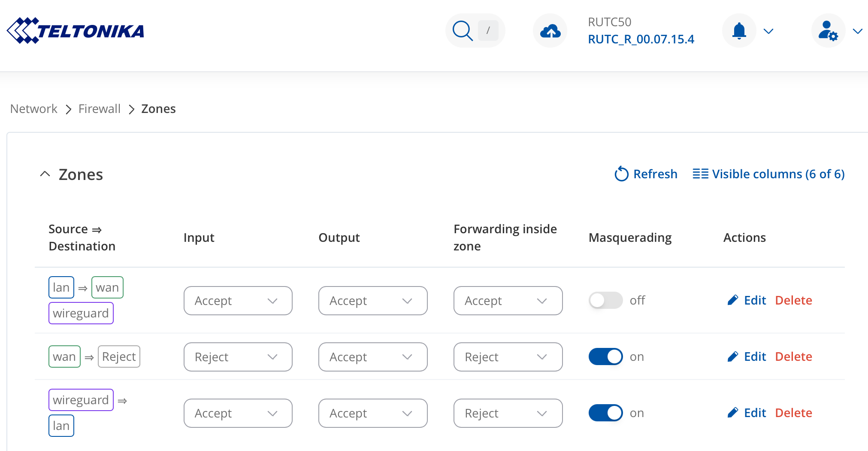Viewport: 868px width, 451px height.
Task: Open firmware version RUTC_R_00.07.15.4 link
Action: [x=641, y=39]
